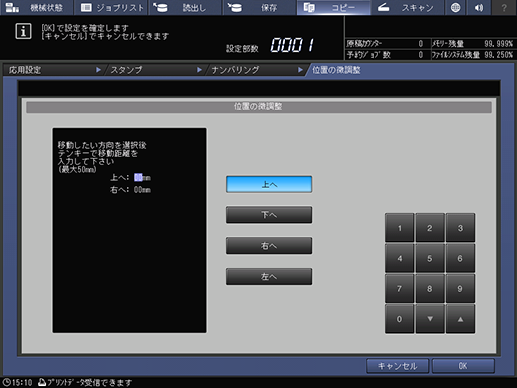Select the 右へ direction button
The width and height of the screenshot is (517, 388).
coord(269,246)
